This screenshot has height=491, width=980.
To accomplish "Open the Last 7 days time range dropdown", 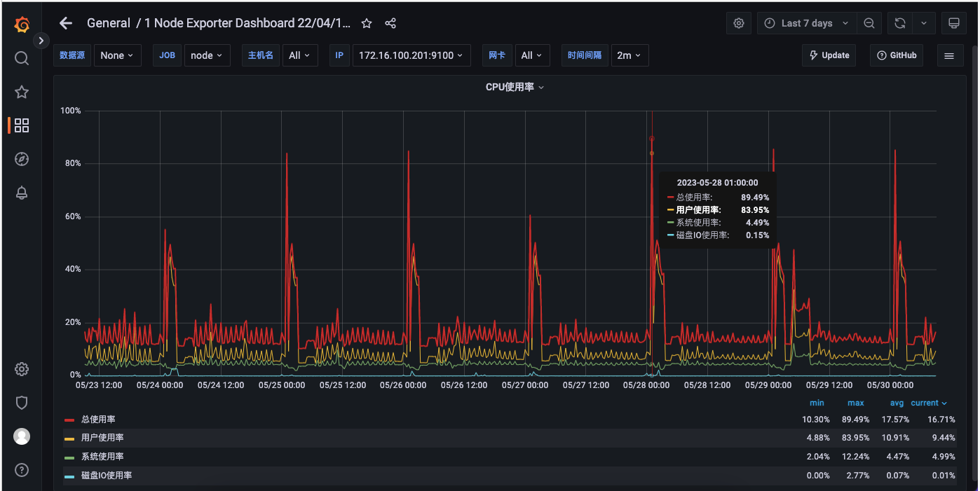I will 806,22.
